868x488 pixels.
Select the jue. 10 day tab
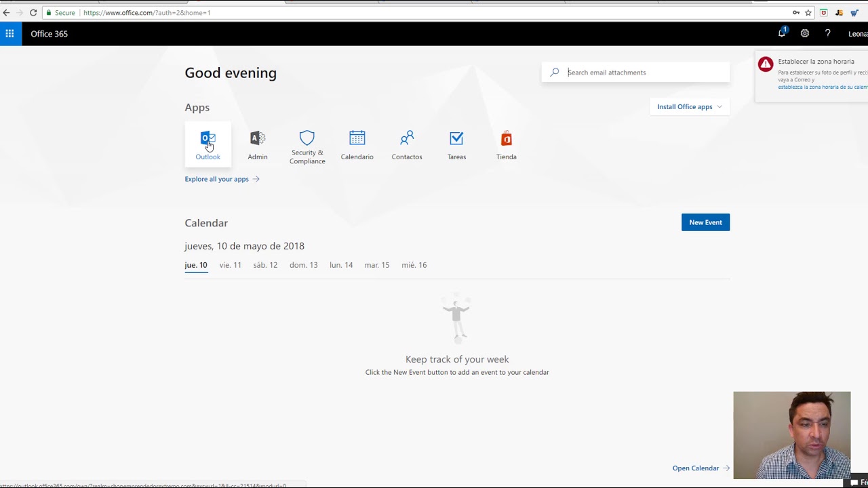point(196,265)
